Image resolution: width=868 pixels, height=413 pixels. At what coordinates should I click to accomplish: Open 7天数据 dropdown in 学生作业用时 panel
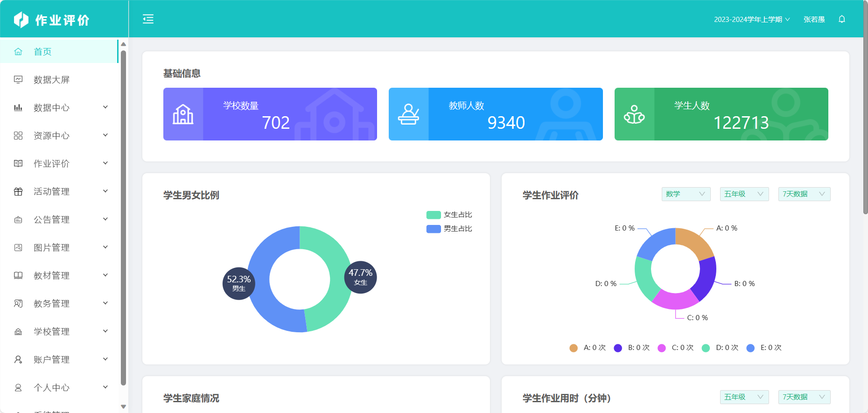(x=804, y=397)
